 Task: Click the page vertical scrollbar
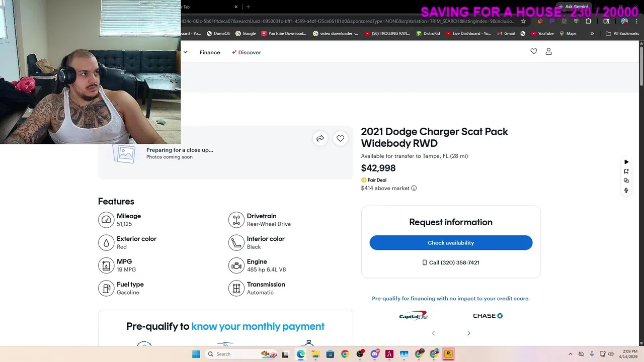pos(641,64)
